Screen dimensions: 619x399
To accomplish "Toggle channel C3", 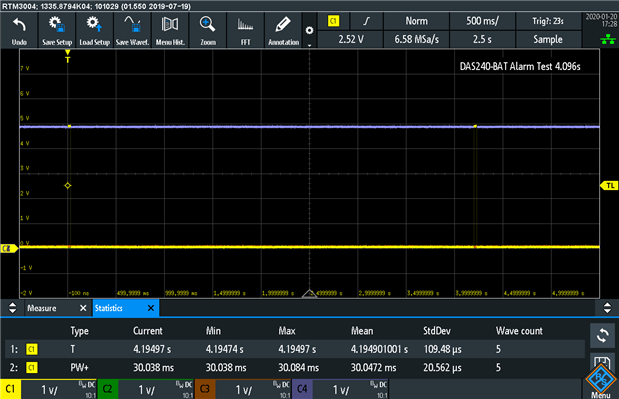I will click(205, 389).
